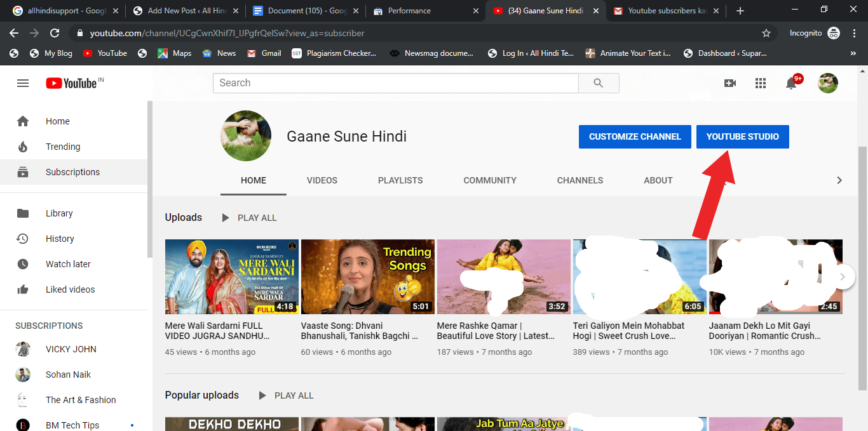Image resolution: width=868 pixels, height=431 pixels.
Task: Click the Trending flame icon
Action: click(x=23, y=147)
